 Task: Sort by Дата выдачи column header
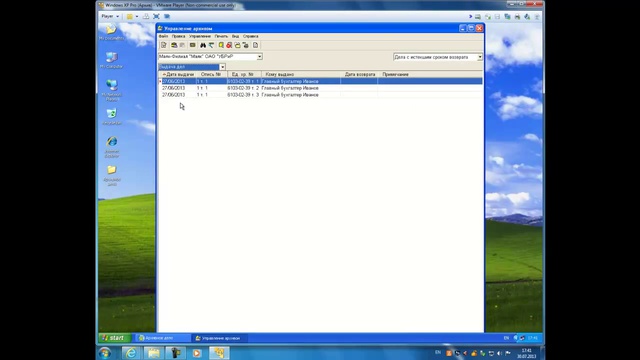178,75
